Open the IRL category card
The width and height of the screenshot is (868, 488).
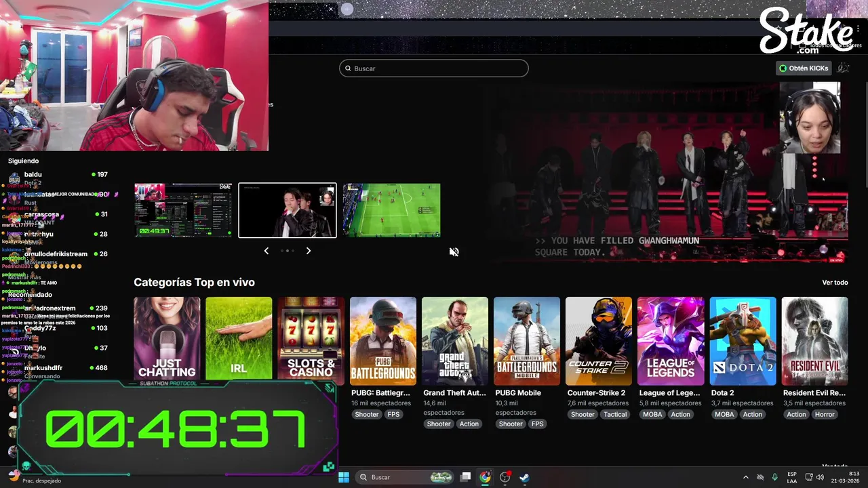point(239,339)
